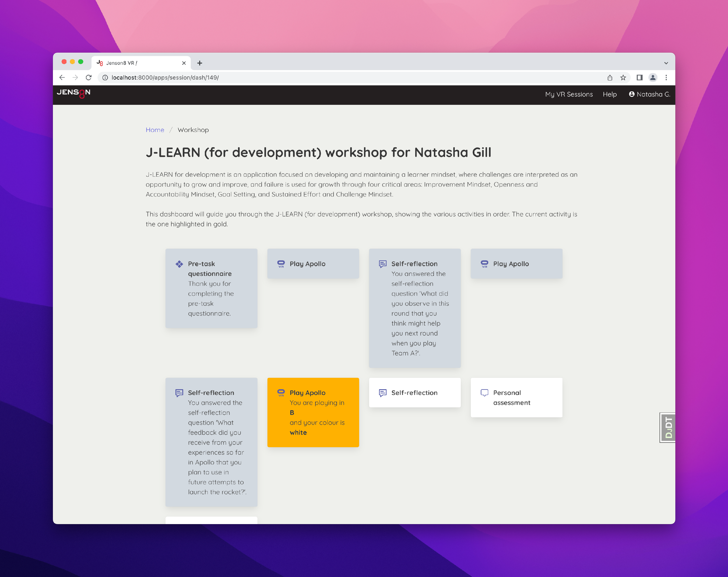Click the chat icon on rocket feedback Self-reflection card
Viewport: 728px width, 577px height.
[x=179, y=393]
